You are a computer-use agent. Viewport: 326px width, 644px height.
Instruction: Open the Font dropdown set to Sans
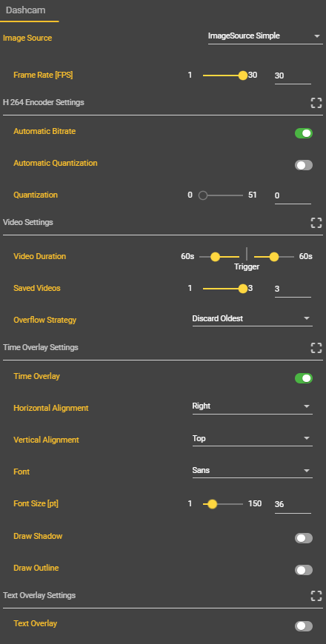pyautogui.click(x=253, y=470)
